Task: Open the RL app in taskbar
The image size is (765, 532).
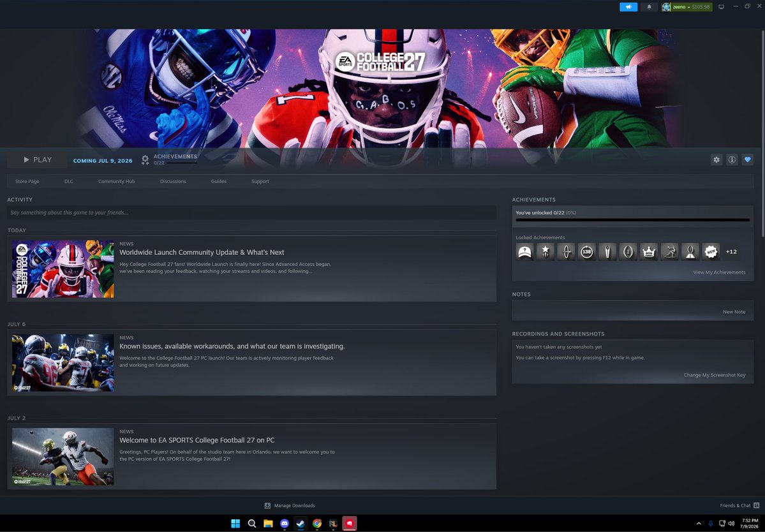Action: pos(333,523)
